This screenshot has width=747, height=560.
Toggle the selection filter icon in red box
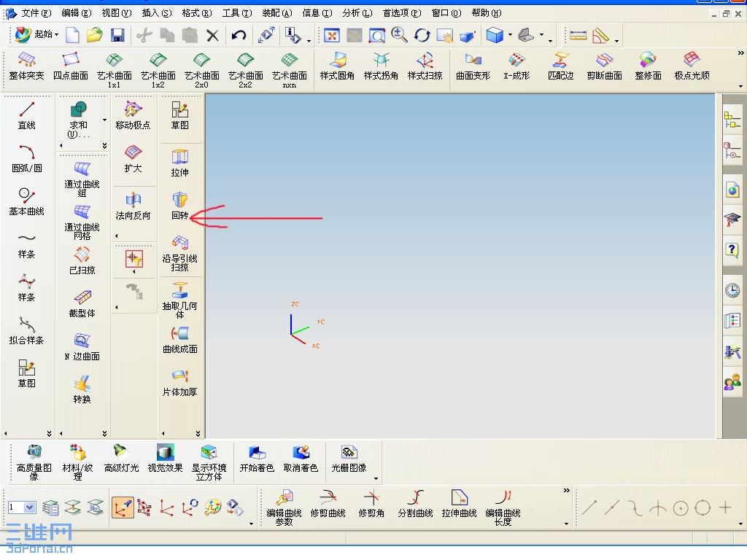134,259
